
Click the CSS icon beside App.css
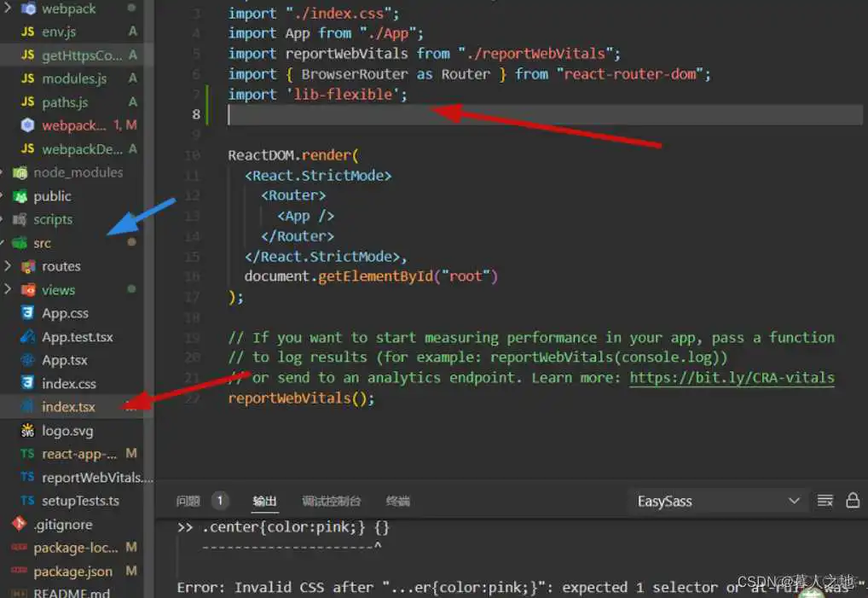(x=26, y=312)
